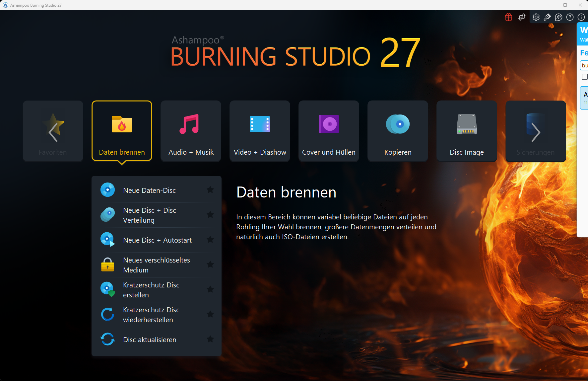Open the Kopieren category tile
The image size is (588, 381).
click(398, 131)
